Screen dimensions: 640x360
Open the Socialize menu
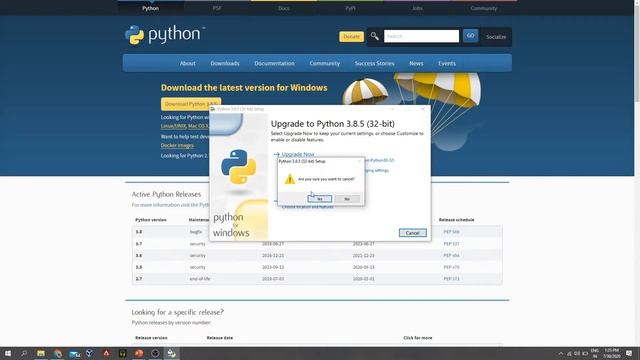point(496,37)
